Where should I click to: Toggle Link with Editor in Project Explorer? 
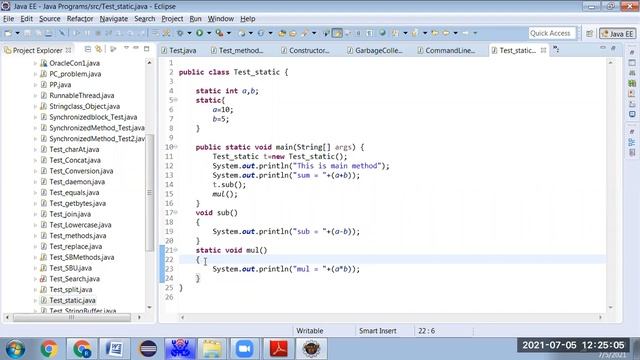[x=98, y=49]
